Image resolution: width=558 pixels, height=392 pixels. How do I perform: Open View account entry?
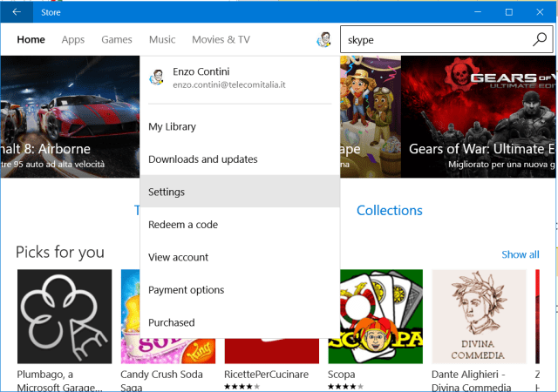pyautogui.click(x=240, y=257)
